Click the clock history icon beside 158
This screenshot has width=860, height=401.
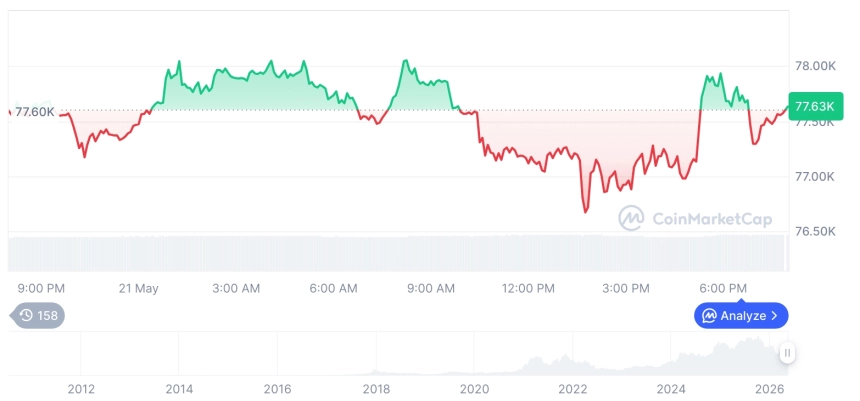point(26,315)
